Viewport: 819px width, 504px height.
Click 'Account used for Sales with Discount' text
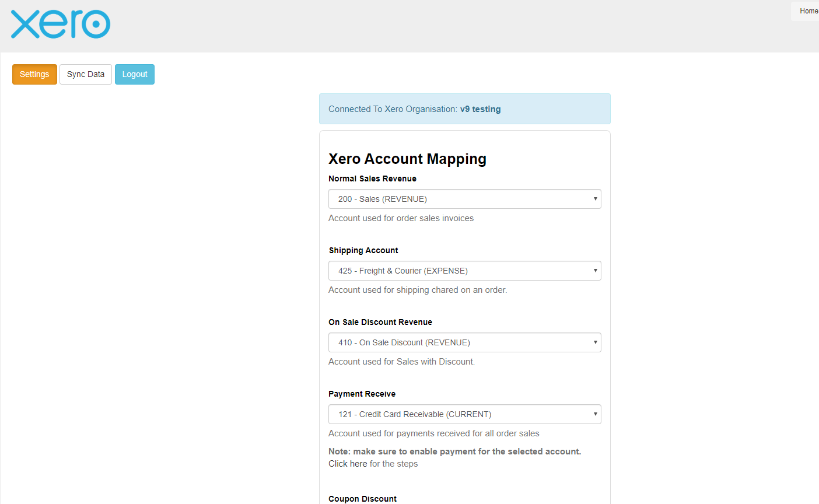pos(401,362)
